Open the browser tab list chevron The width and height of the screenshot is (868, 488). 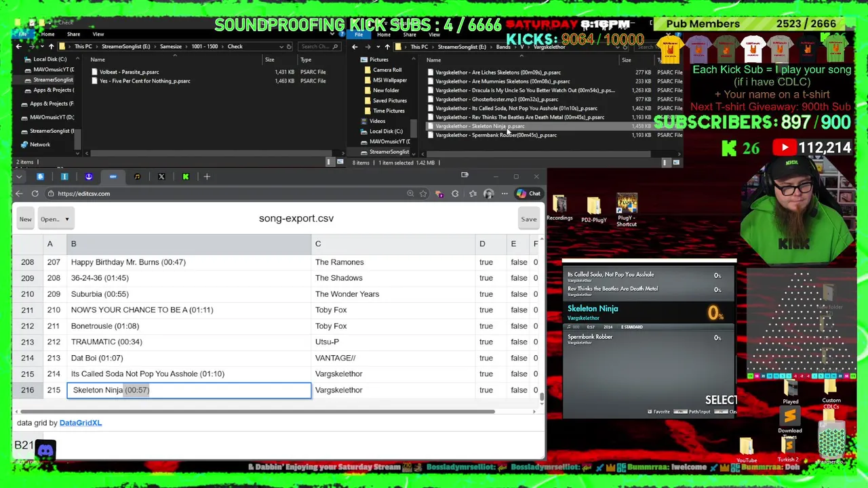click(19, 177)
